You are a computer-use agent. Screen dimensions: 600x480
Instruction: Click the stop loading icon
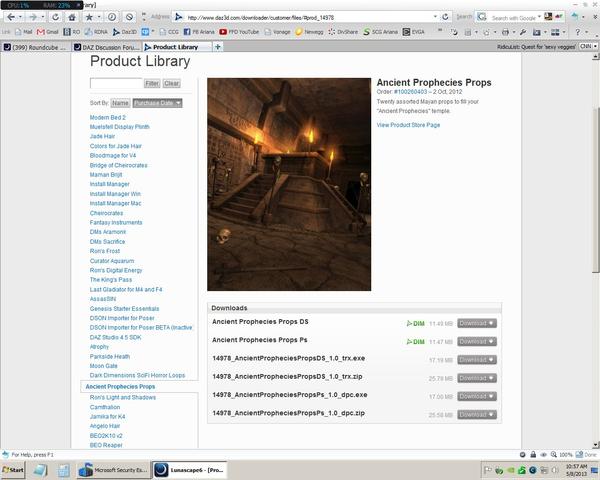(x=129, y=17)
